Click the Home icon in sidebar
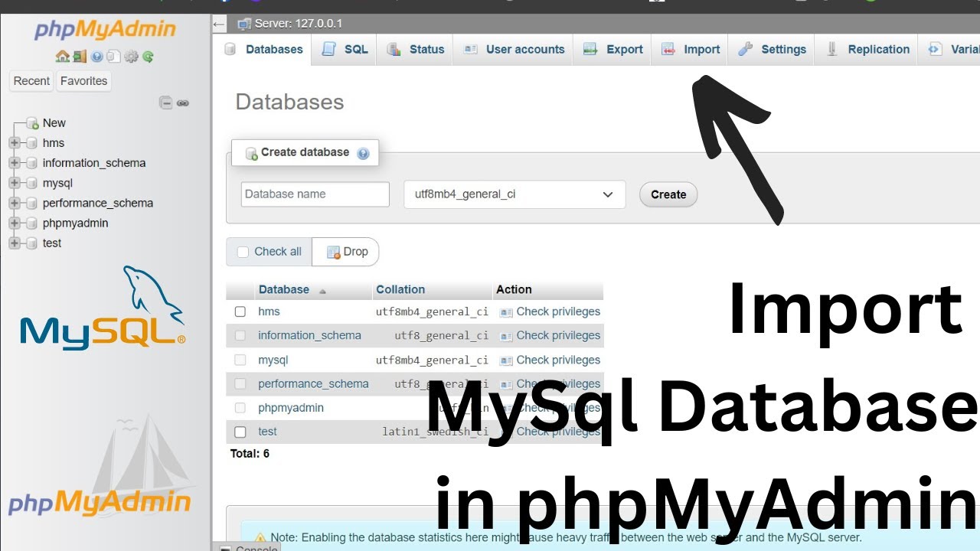 click(63, 57)
